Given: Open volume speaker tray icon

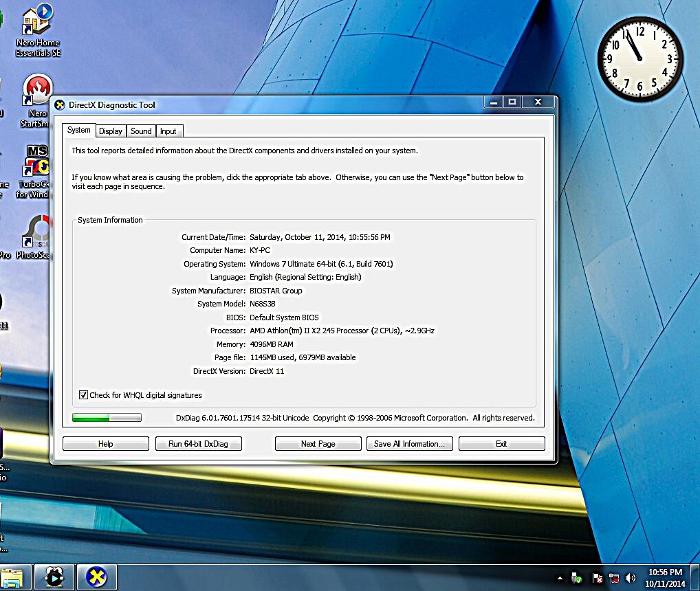Looking at the screenshot, I should tap(631, 579).
